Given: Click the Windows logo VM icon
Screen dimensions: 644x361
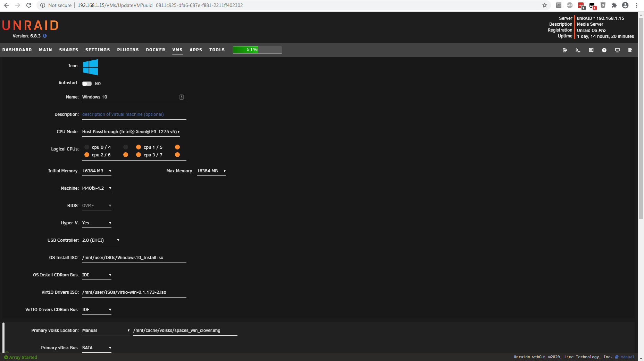Looking at the screenshot, I should pos(90,67).
